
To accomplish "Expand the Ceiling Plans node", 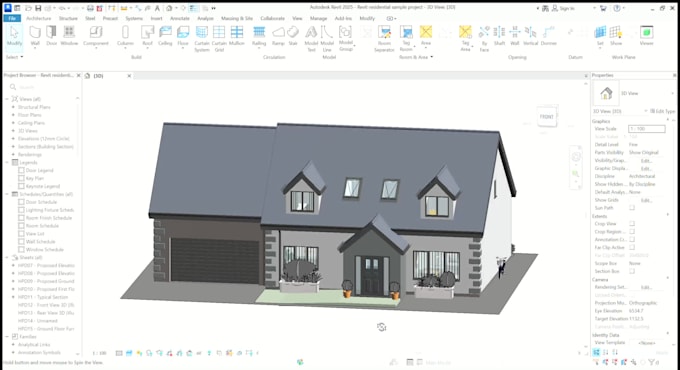I will tap(13, 123).
